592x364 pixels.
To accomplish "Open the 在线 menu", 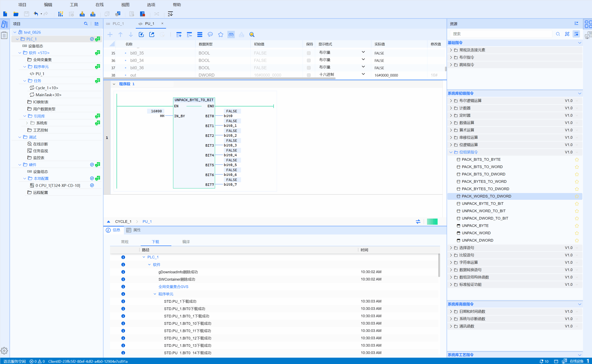I will tap(100, 4).
